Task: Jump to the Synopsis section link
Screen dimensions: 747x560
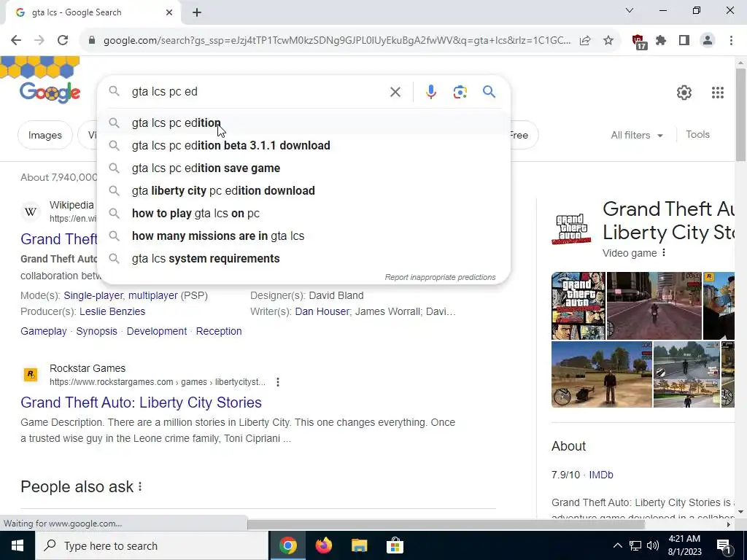Action: pos(97,331)
